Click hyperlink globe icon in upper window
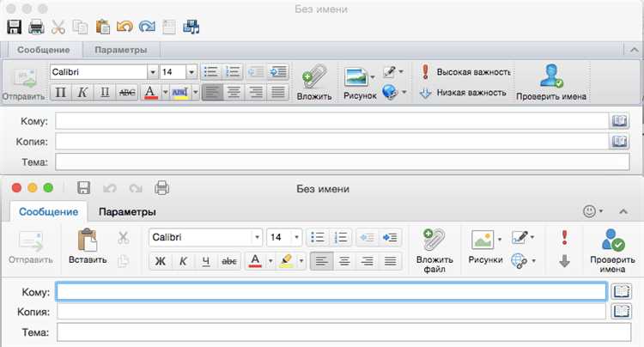Viewport: 644px width, 347px height. 390,92
